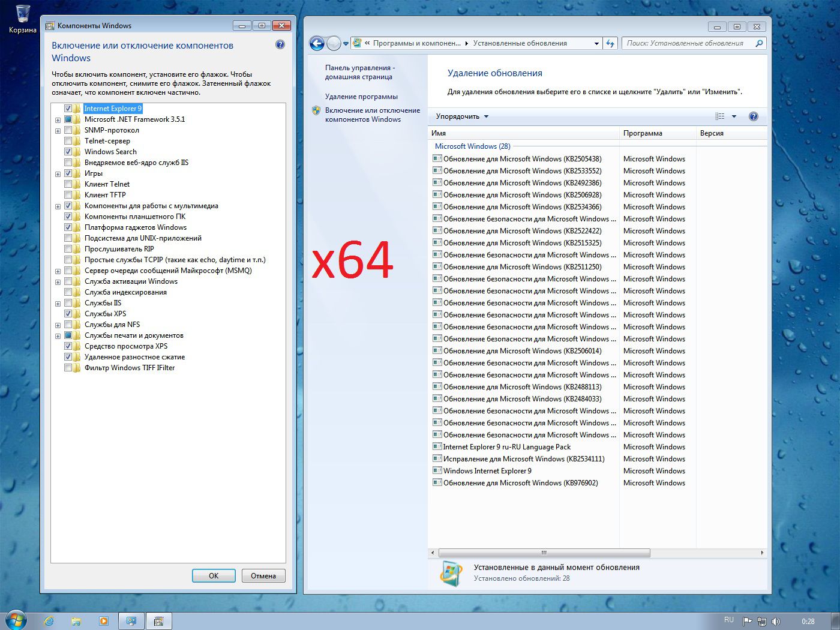Click the shield icon beside Включение или отключение компонентов
The height and width of the screenshot is (630, 840).
coord(316,110)
